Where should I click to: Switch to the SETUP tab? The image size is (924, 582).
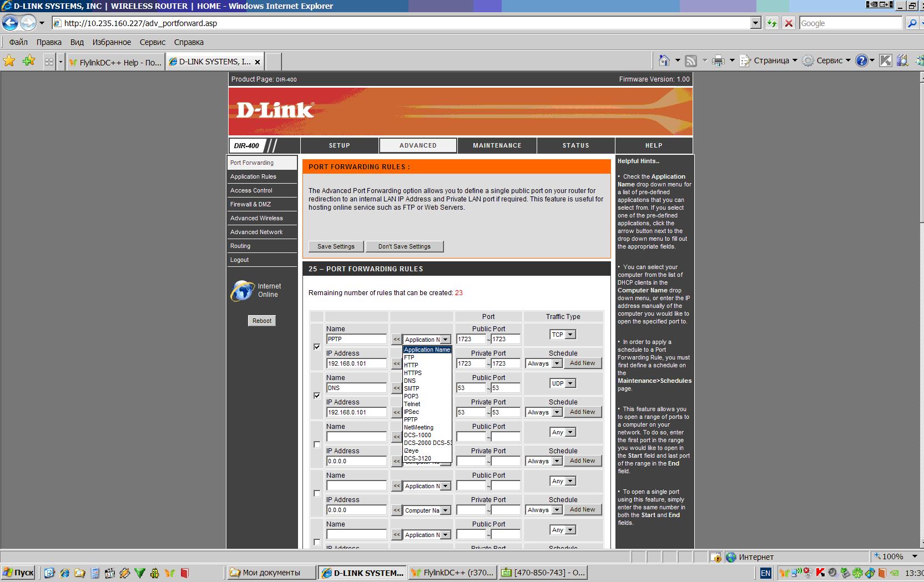point(339,145)
